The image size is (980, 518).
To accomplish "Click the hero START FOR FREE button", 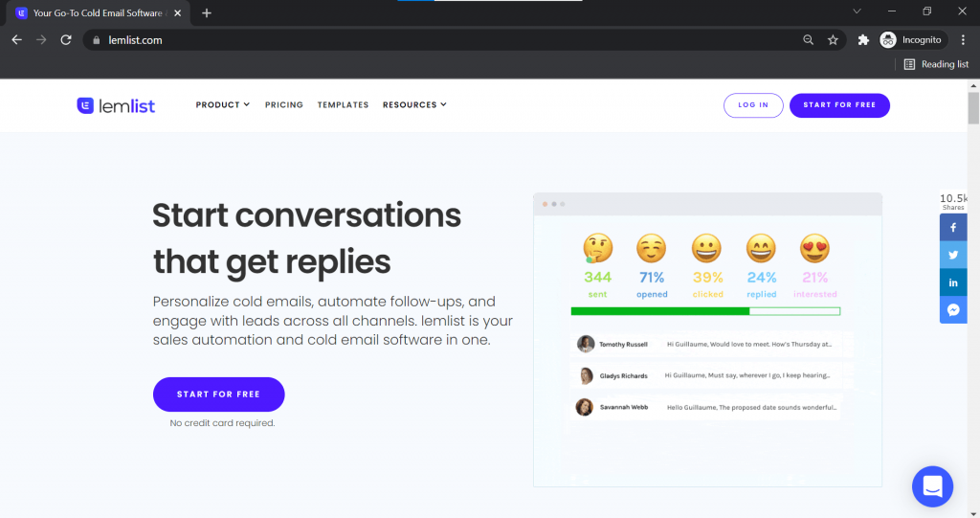I will tap(219, 394).
